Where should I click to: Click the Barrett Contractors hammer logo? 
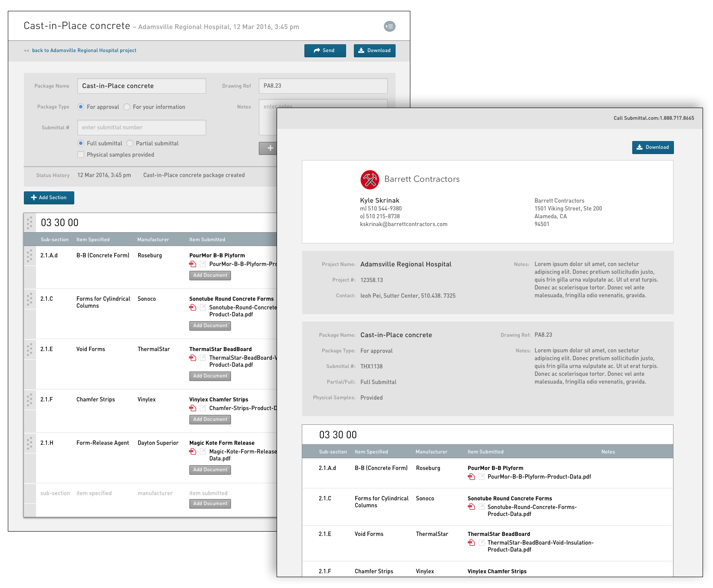tap(370, 180)
